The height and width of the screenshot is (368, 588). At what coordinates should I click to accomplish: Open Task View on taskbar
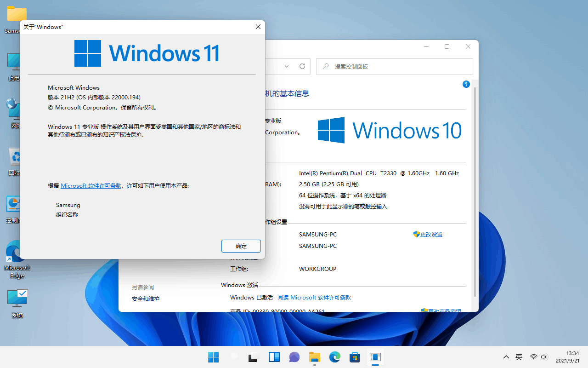click(x=254, y=357)
